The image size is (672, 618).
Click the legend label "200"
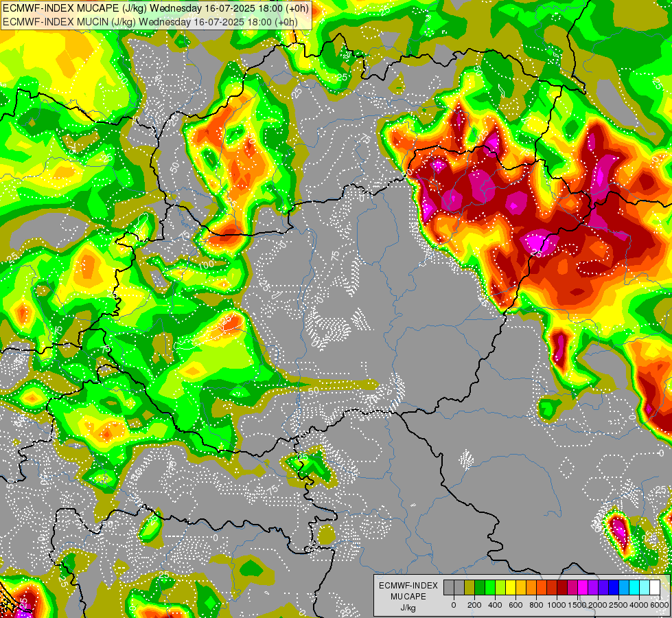pos(474,605)
